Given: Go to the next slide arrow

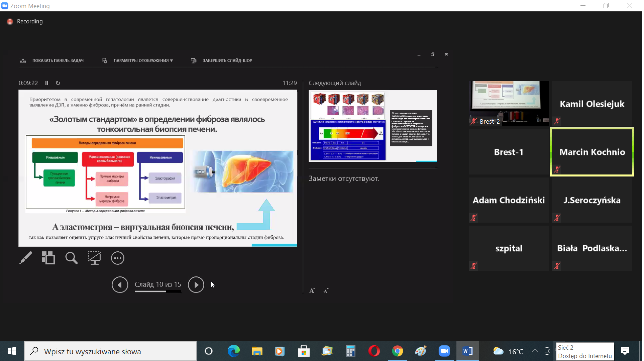Looking at the screenshot, I should (x=196, y=285).
